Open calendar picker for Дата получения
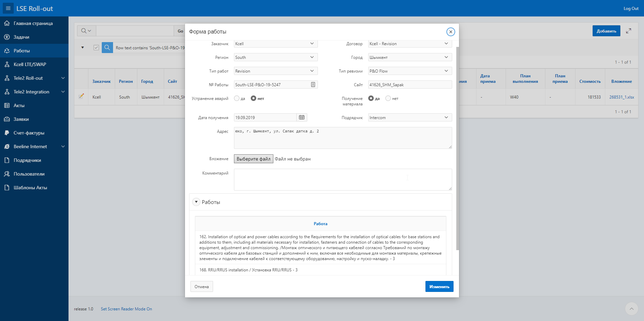The height and width of the screenshot is (321, 644). coord(301,117)
